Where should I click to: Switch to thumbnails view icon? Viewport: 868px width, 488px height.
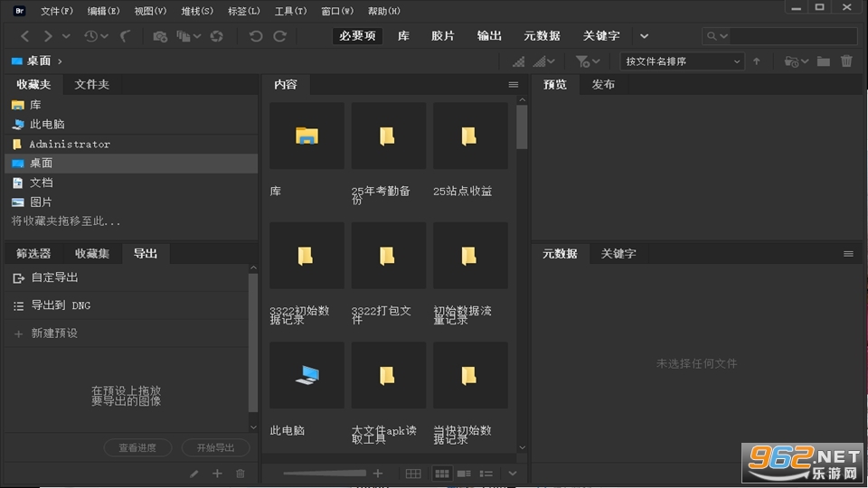(442, 474)
